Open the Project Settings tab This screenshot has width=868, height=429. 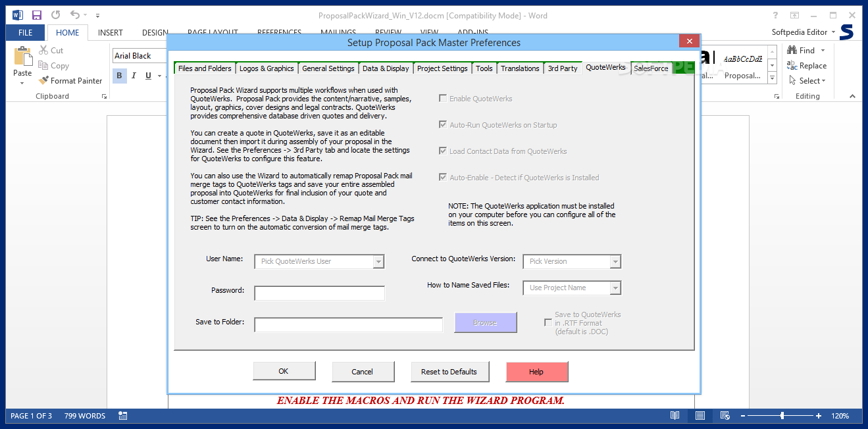coord(442,68)
